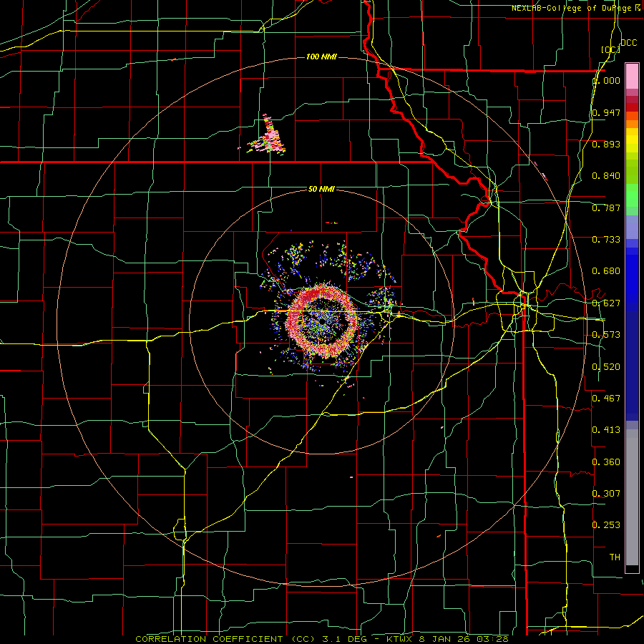Click the 0.680 legend value

tap(606, 271)
